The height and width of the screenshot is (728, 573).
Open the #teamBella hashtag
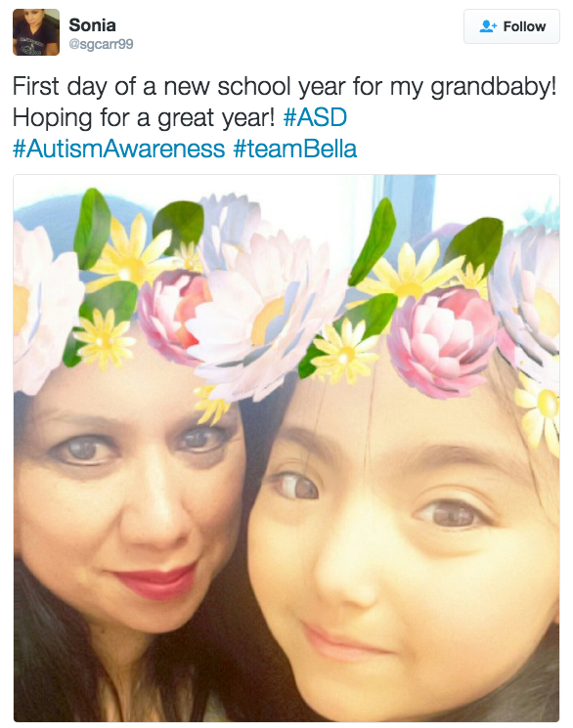click(295, 149)
